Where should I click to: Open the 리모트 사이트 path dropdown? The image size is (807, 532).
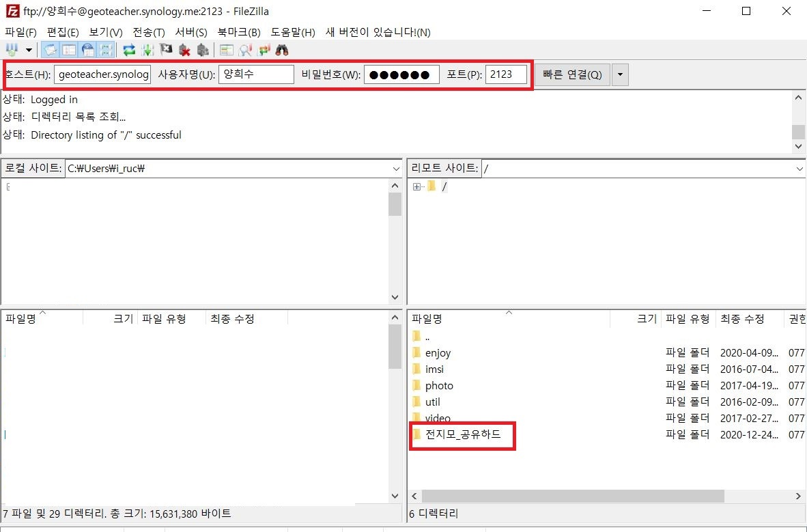[799, 169]
